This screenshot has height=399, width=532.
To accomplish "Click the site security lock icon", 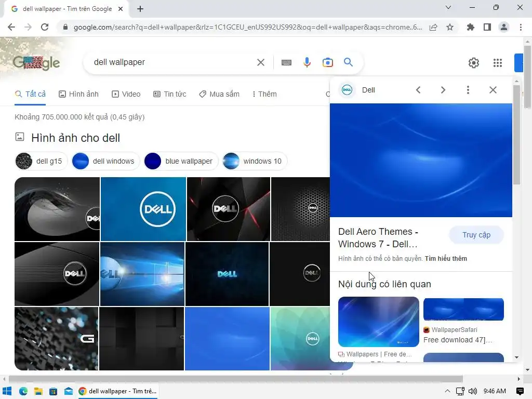I will [65, 27].
